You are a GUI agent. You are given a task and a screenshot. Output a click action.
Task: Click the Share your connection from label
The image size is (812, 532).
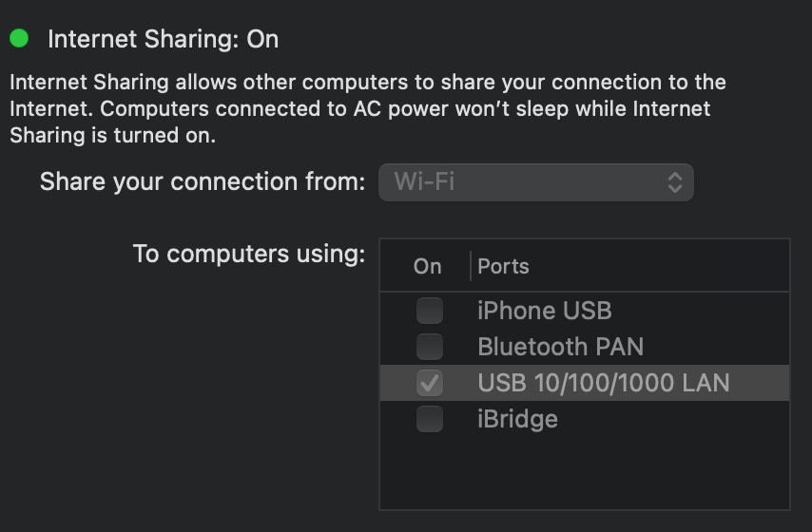tap(202, 181)
